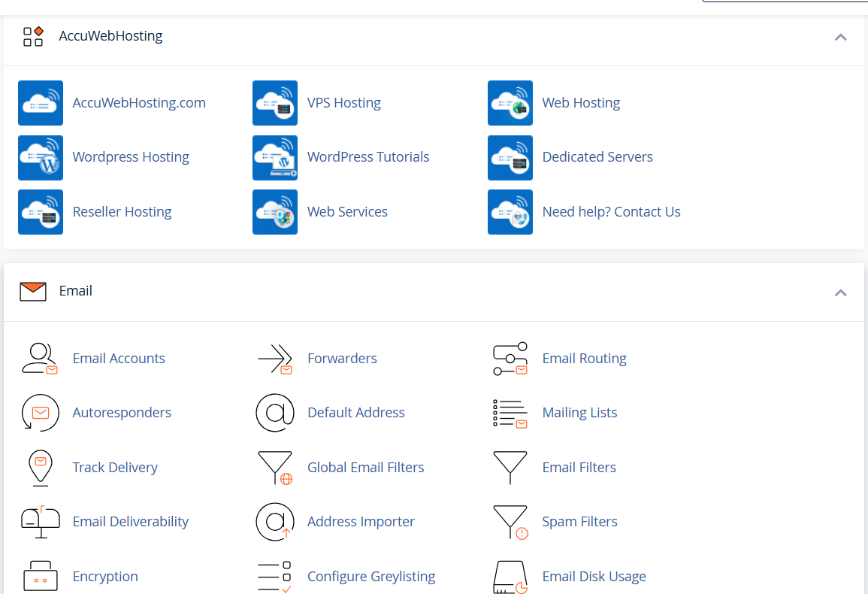868x594 pixels.
Task: Click the Global Email Filters funnel icon
Action: pyautogui.click(x=275, y=468)
